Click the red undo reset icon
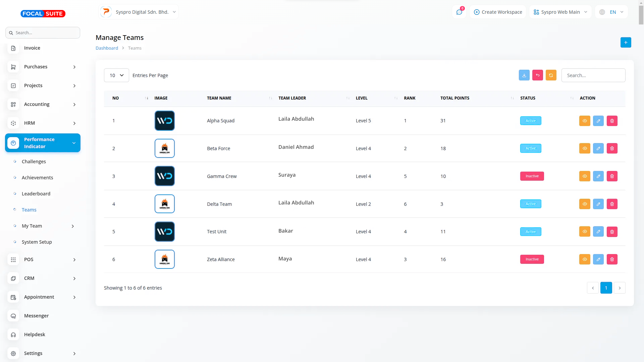 coord(537,75)
